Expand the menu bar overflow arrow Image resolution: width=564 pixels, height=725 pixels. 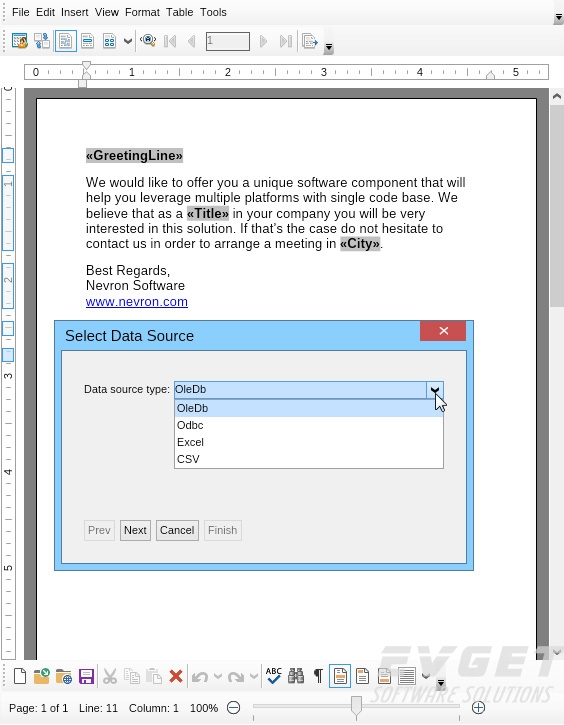coord(558,18)
